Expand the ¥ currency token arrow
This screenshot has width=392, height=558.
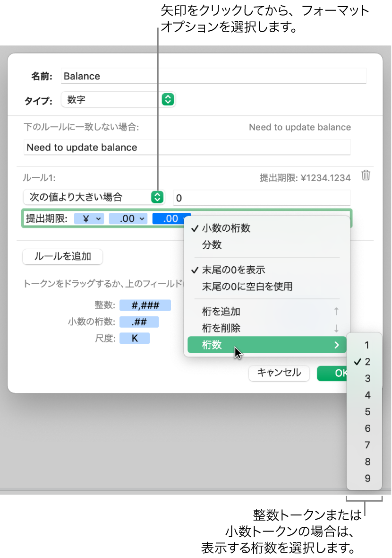click(x=98, y=218)
